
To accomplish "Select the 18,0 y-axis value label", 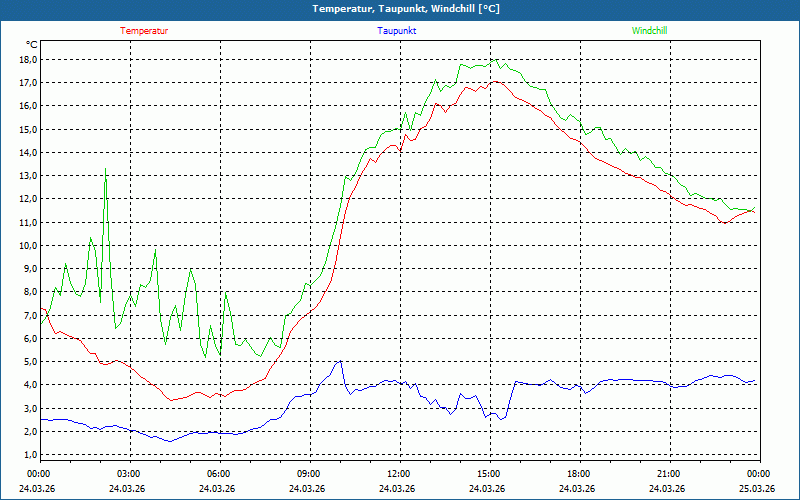I will [27, 59].
